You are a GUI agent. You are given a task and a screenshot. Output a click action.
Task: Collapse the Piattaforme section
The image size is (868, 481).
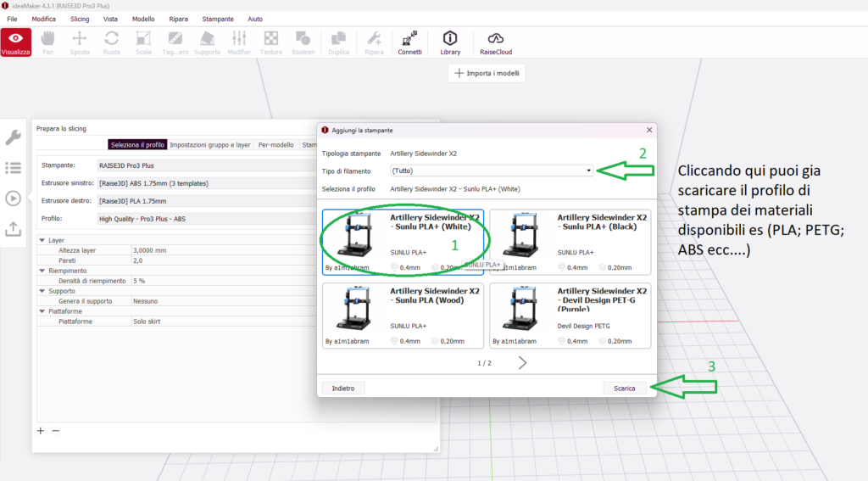[42, 311]
